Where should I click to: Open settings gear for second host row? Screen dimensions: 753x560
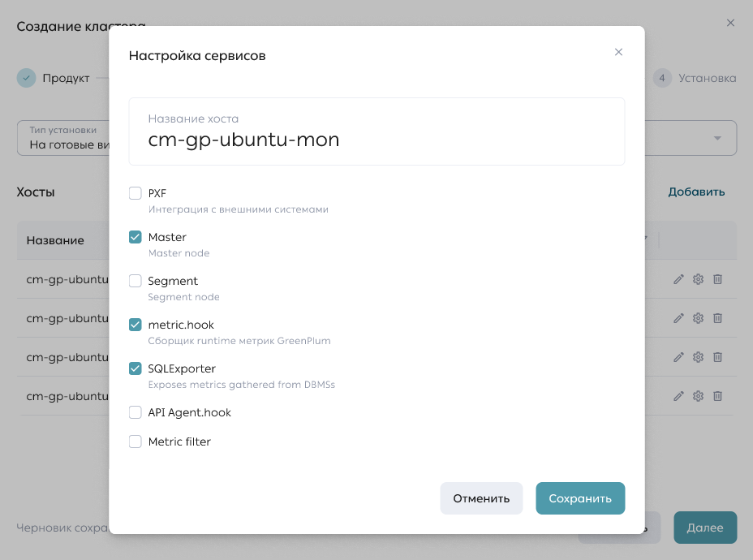[x=699, y=318]
